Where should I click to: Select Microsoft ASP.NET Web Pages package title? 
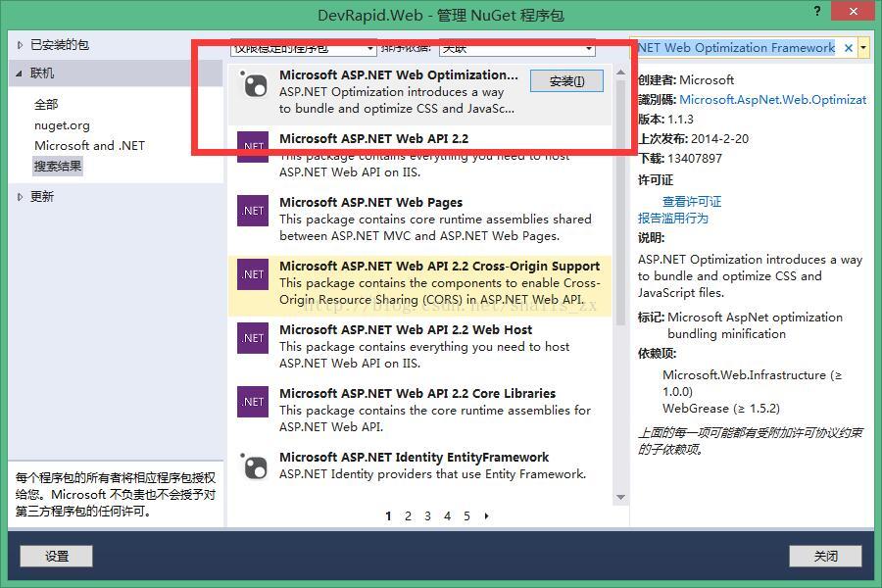click(x=370, y=203)
